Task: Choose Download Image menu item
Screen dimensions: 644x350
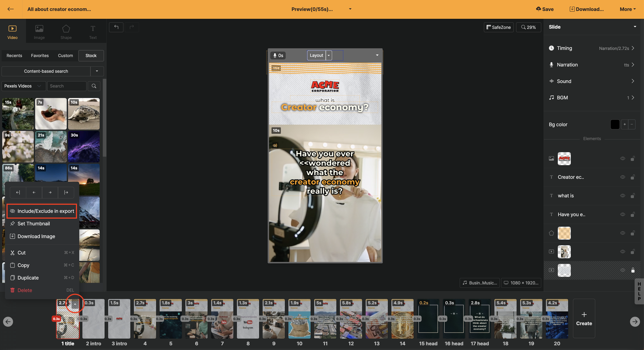Action: pos(42,236)
